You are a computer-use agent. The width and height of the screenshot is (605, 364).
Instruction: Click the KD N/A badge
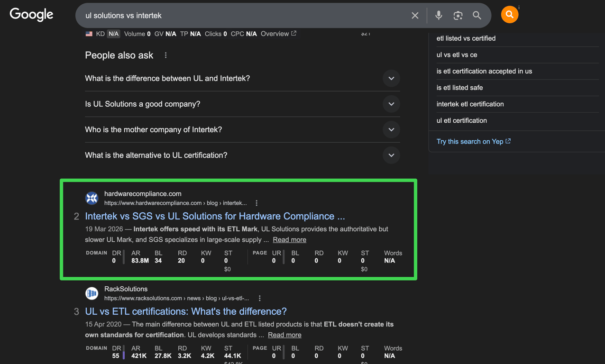point(113,34)
